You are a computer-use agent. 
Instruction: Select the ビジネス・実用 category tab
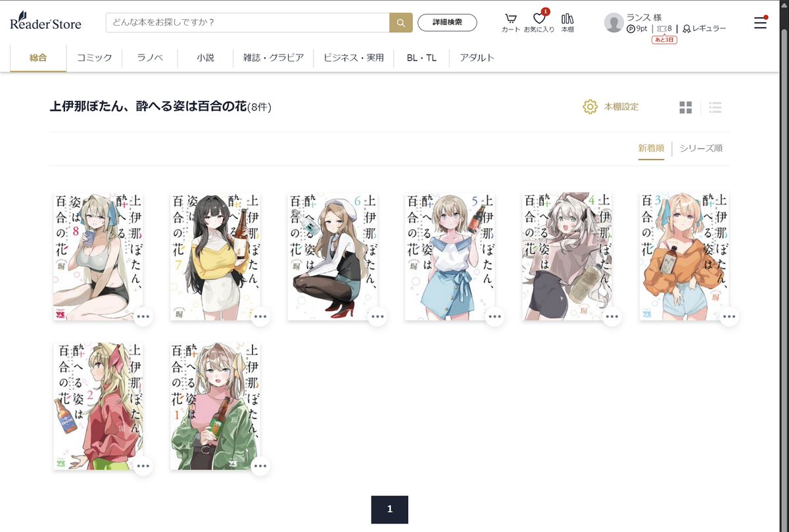pos(354,58)
